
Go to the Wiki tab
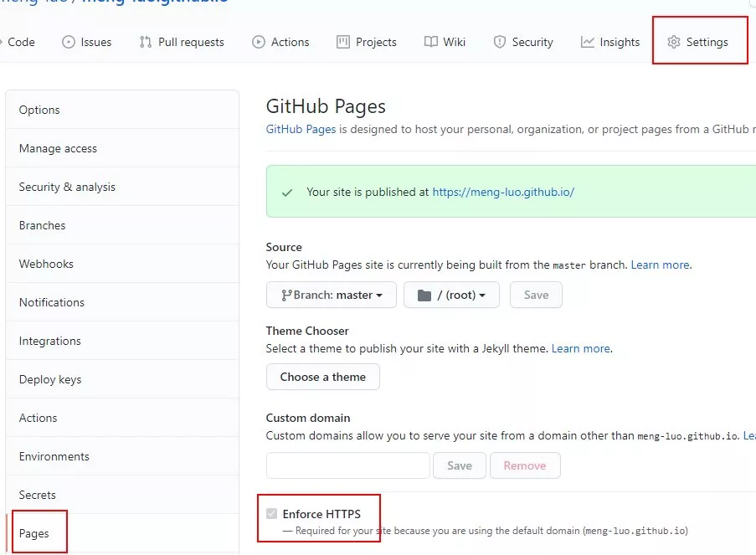[x=445, y=42]
